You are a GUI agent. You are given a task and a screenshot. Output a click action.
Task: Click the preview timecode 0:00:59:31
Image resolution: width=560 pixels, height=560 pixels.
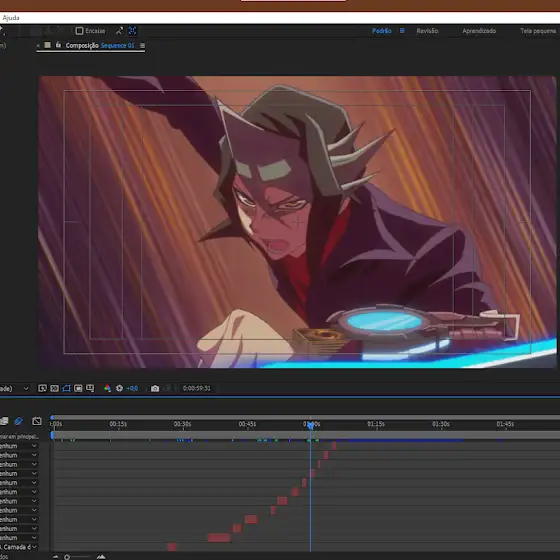(197, 388)
